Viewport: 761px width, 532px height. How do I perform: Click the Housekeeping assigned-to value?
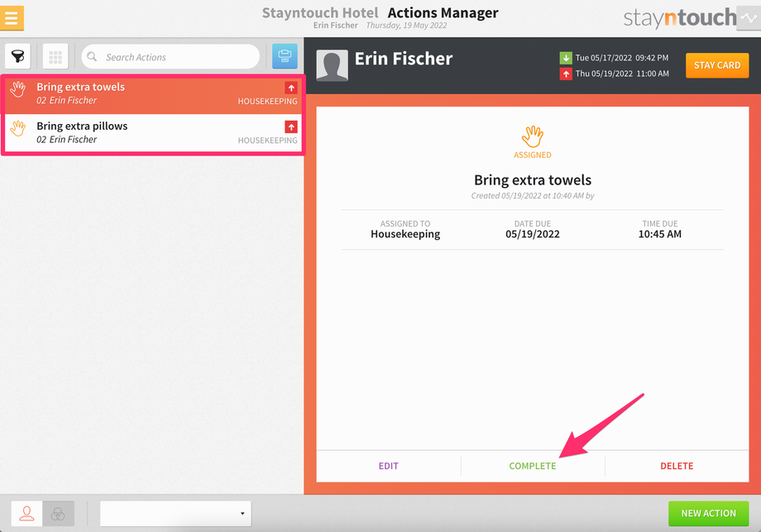(405, 234)
